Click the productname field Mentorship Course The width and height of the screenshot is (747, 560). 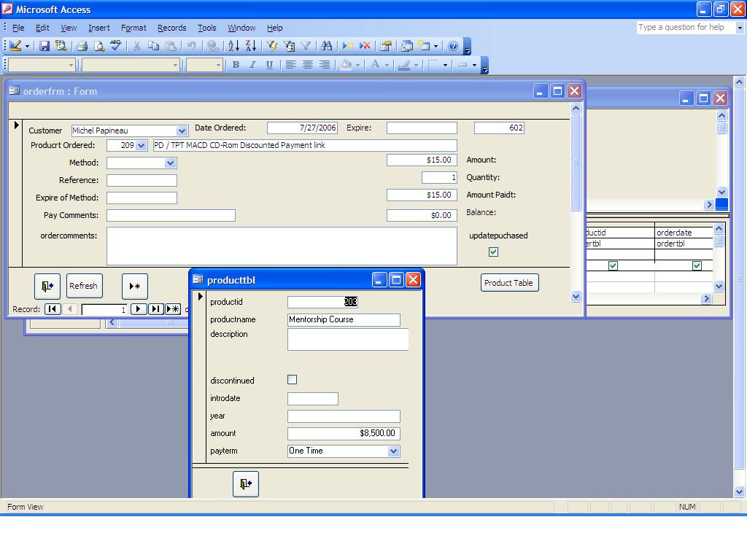pyautogui.click(x=344, y=320)
